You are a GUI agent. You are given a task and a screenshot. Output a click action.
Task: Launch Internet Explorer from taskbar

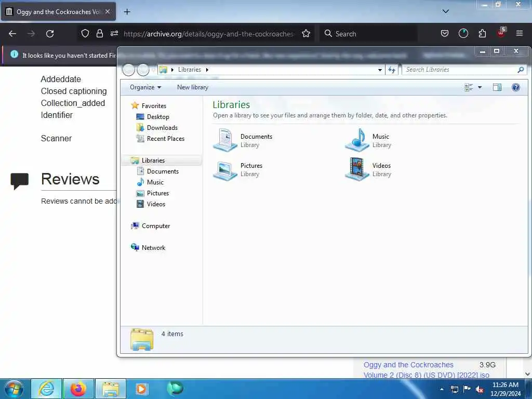point(46,389)
